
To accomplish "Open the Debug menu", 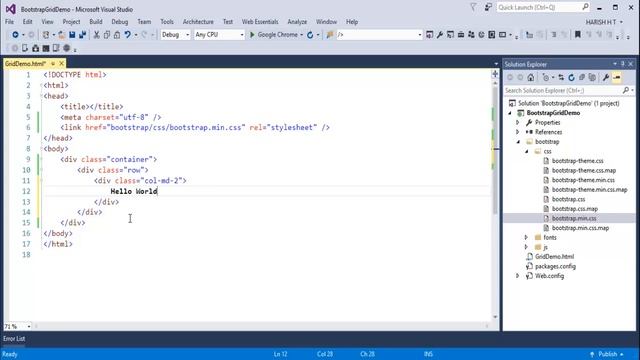I will point(120,22).
